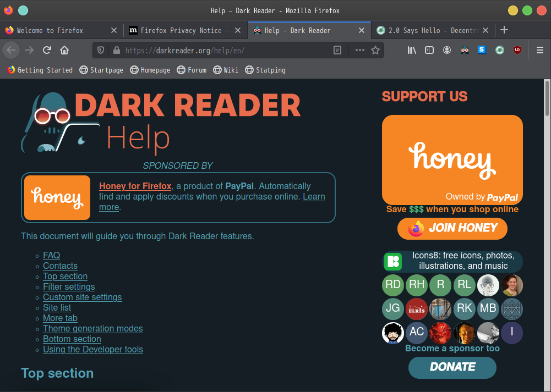Screen dimensions: 551x392
Task: Click the MB sponsor avatar
Action: tap(488, 309)
